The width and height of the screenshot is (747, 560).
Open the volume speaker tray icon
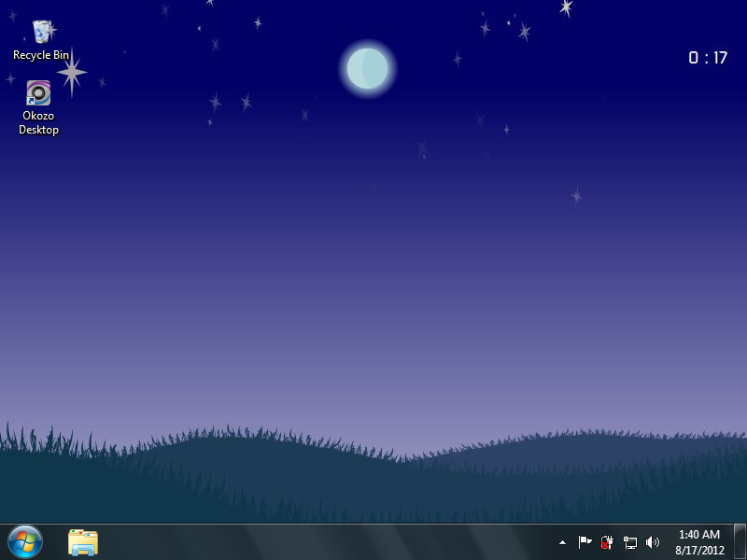(652, 542)
